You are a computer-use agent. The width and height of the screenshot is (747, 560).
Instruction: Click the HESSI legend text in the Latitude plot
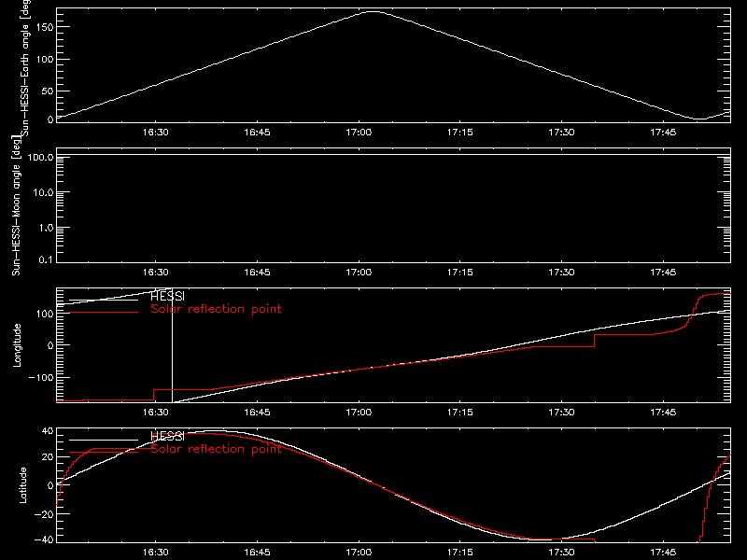coord(167,436)
